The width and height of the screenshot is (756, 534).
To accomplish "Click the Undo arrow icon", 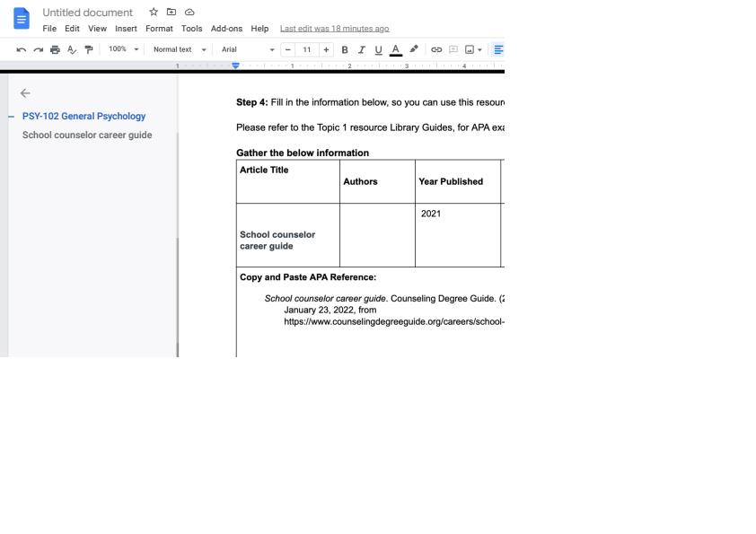I will tap(22, 50).
